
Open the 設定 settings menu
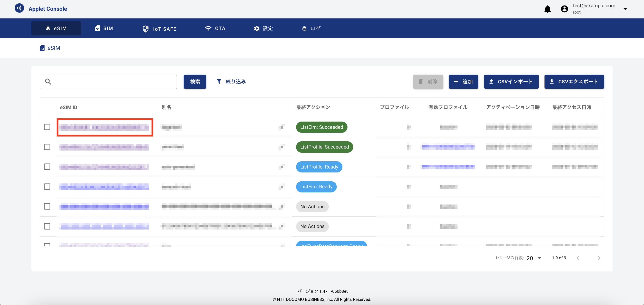point(263,29)
